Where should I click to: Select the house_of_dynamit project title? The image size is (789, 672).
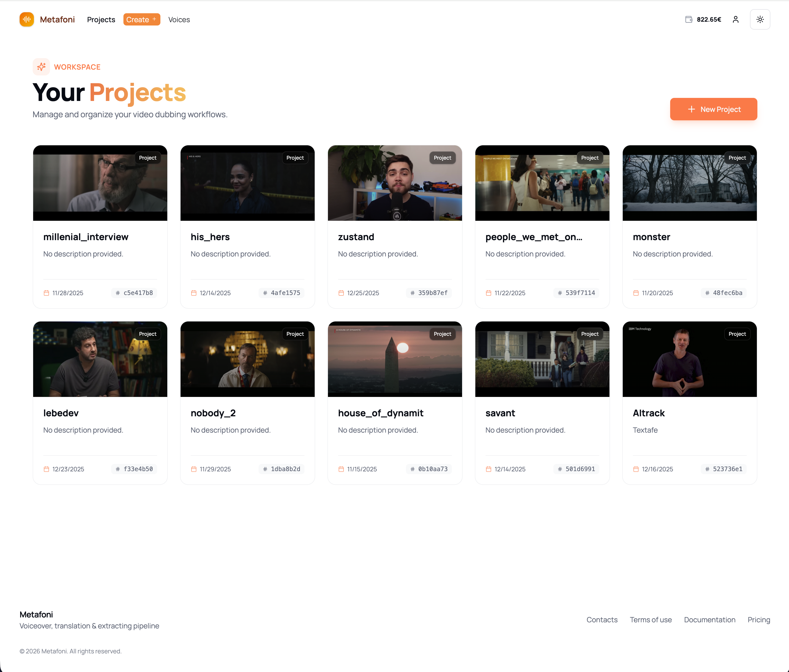[x=380, y=413]
